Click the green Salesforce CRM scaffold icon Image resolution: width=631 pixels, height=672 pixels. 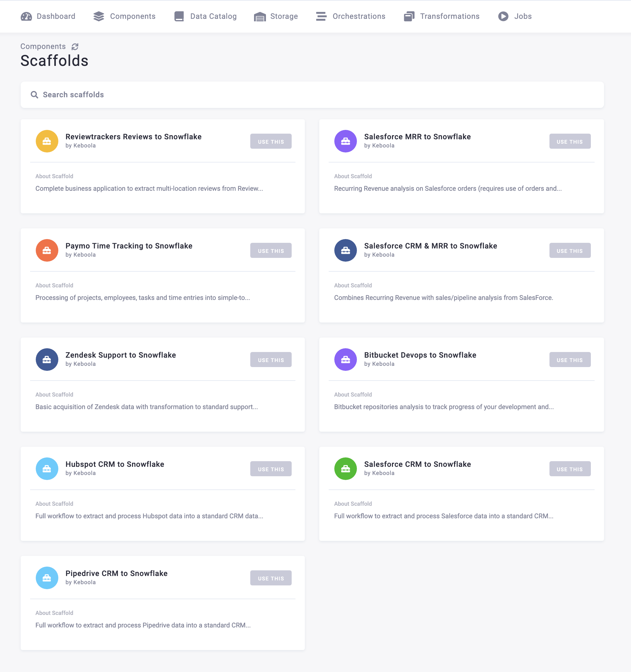[x=345, y=469]
